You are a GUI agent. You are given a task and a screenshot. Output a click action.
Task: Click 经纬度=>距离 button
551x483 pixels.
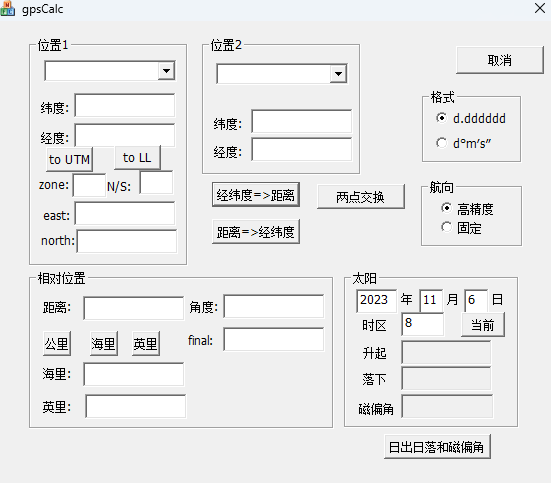(256, 195)
